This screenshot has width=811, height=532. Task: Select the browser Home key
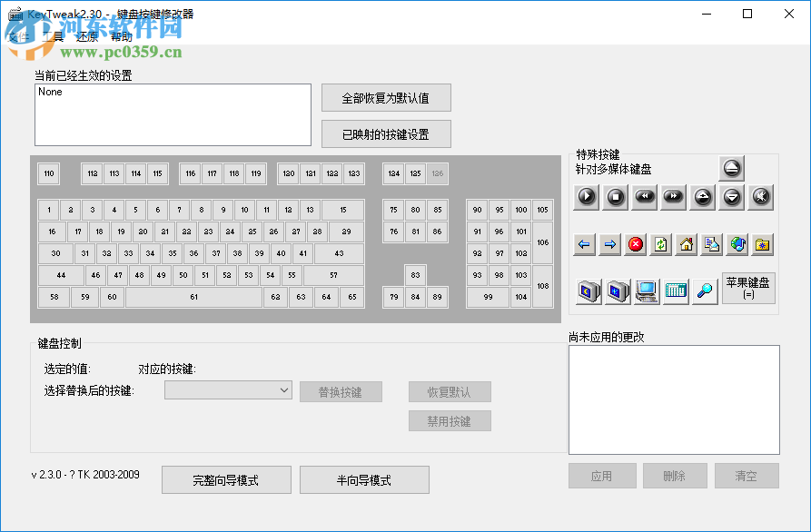687,244
